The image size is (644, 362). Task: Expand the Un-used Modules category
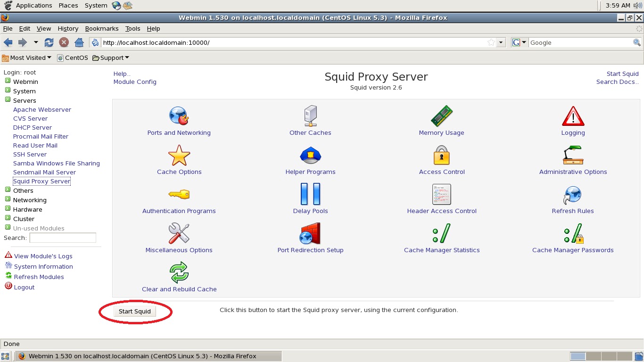coord(8,228)
